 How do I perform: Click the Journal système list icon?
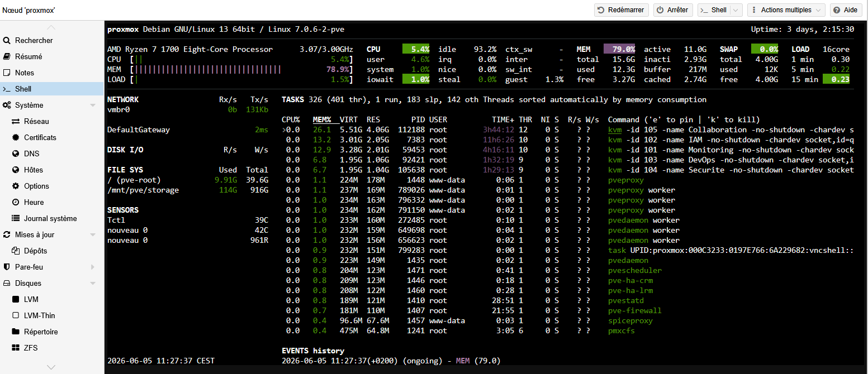pos(16,218)
